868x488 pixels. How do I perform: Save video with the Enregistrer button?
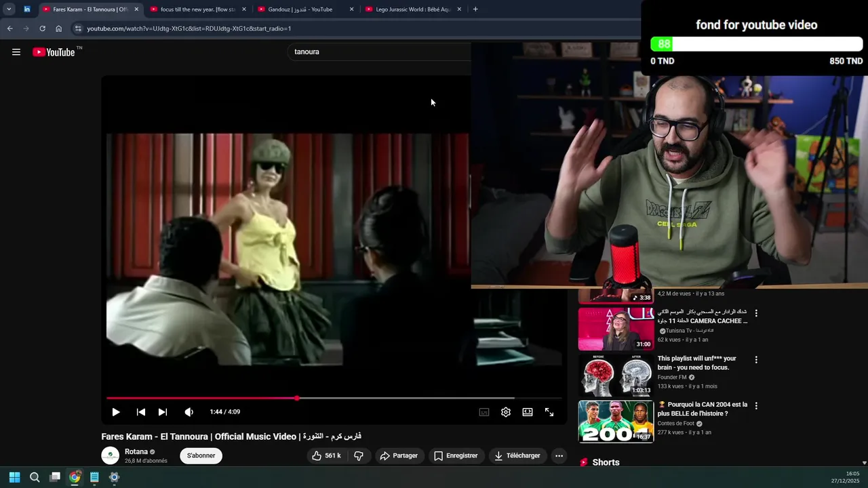456,455
